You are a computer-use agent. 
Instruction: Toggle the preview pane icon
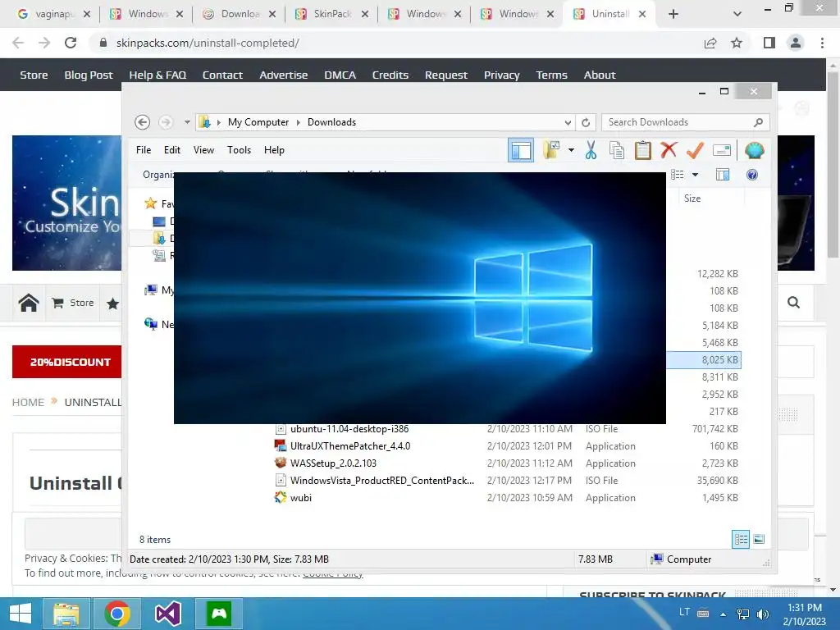tap(722, 175)
